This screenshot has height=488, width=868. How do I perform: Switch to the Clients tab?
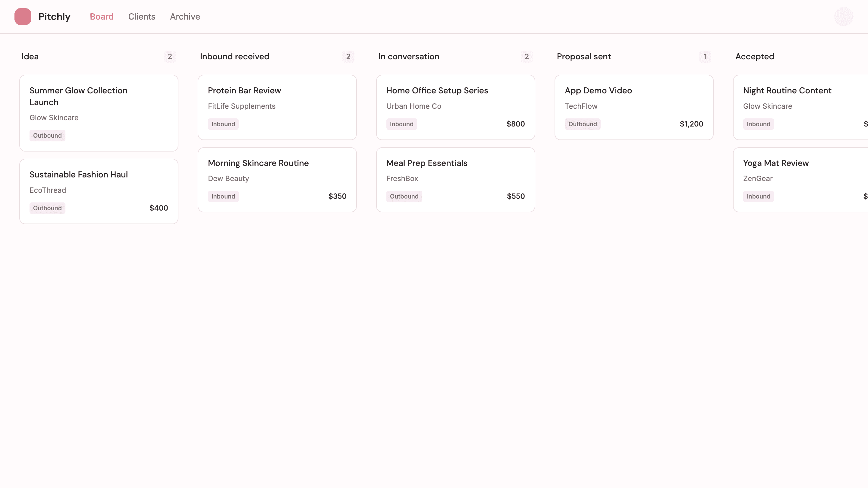pyautogui.click(x=142, y=17)
